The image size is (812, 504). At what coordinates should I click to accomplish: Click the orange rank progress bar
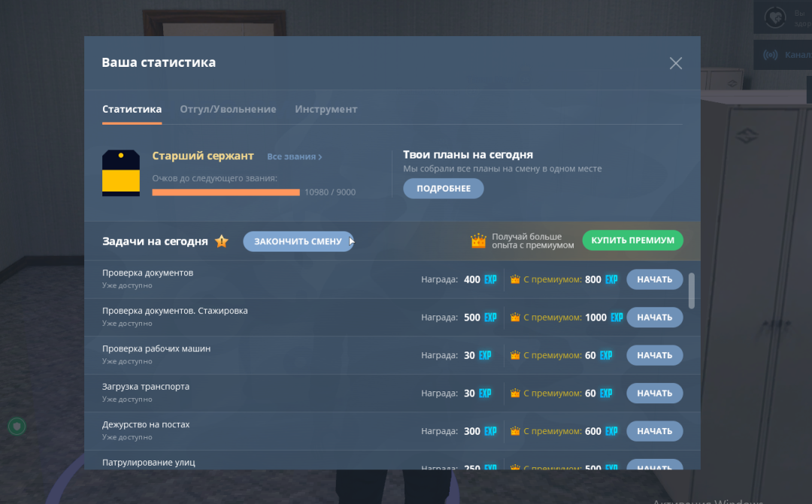click(x=226, y=192)
